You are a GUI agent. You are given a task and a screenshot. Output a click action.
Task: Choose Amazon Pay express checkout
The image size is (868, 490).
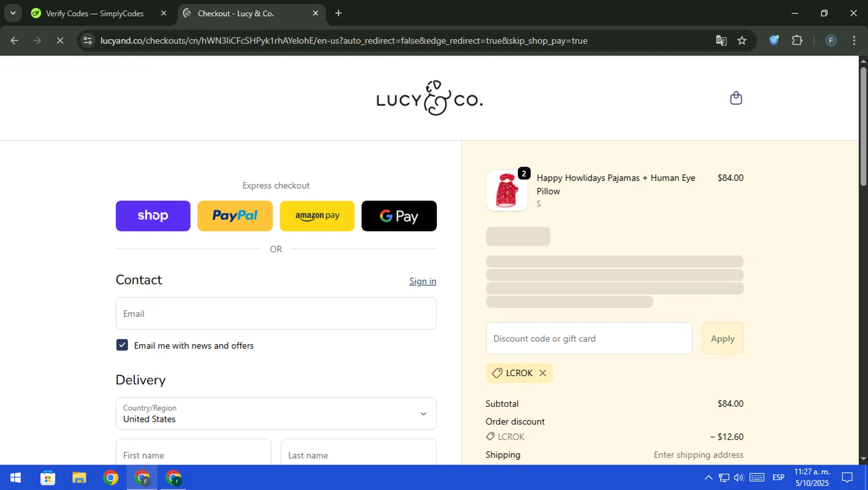pos(317,216)
